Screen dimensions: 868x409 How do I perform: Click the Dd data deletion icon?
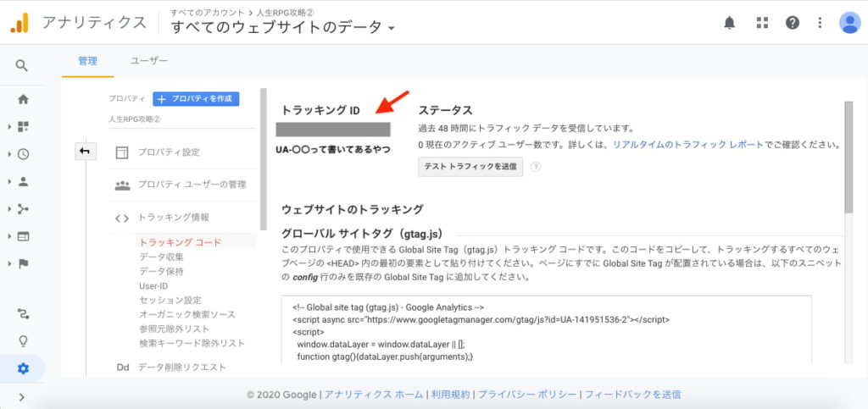tap(122, 368)
